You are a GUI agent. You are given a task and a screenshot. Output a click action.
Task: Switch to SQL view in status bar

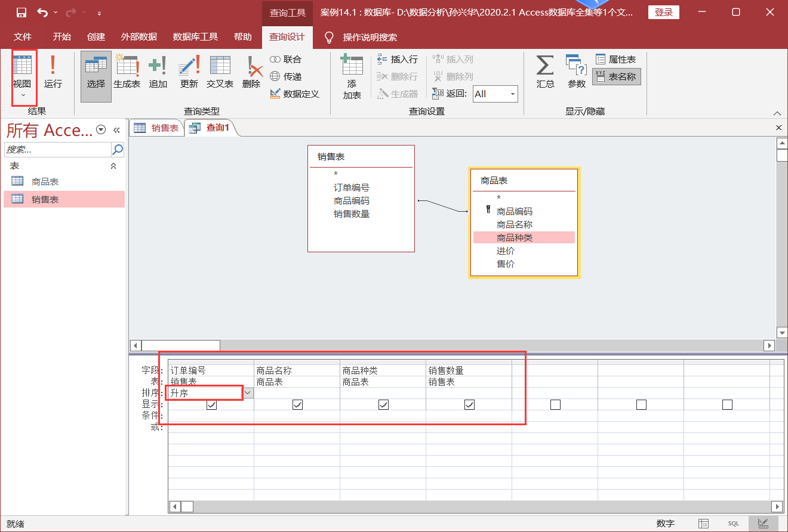coord(733,523)
